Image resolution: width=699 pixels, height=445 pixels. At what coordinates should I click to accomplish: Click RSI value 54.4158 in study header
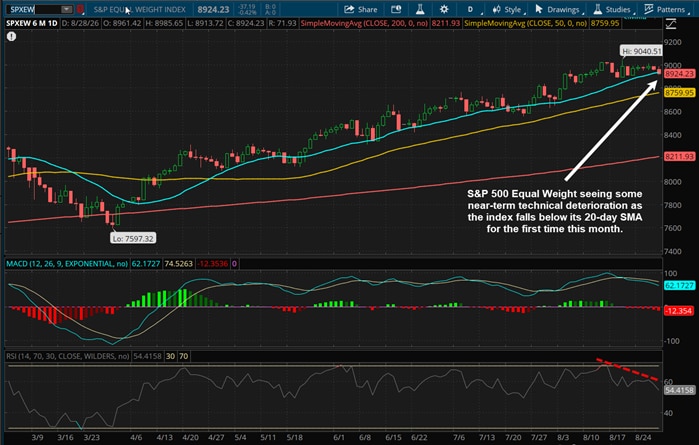click(147, 356)
